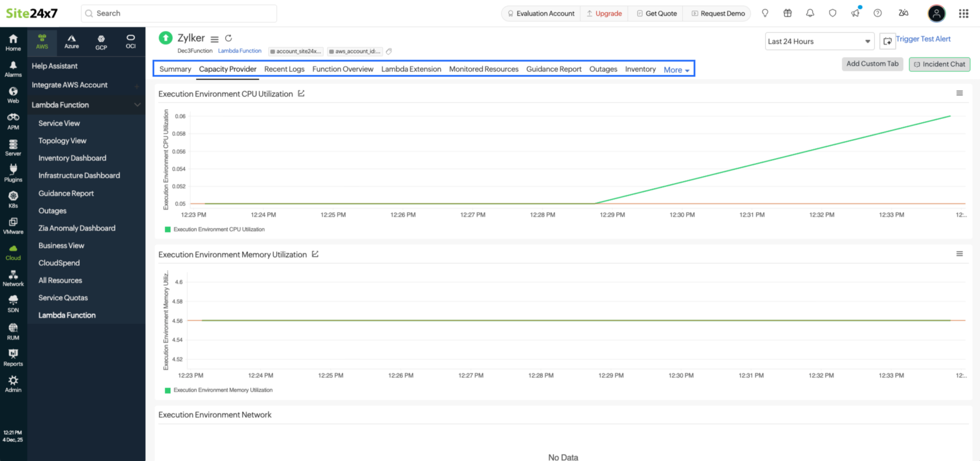980x461 pixels.
Task: Collapse the Lambda Function sidebar section
Action: point(137,105)
